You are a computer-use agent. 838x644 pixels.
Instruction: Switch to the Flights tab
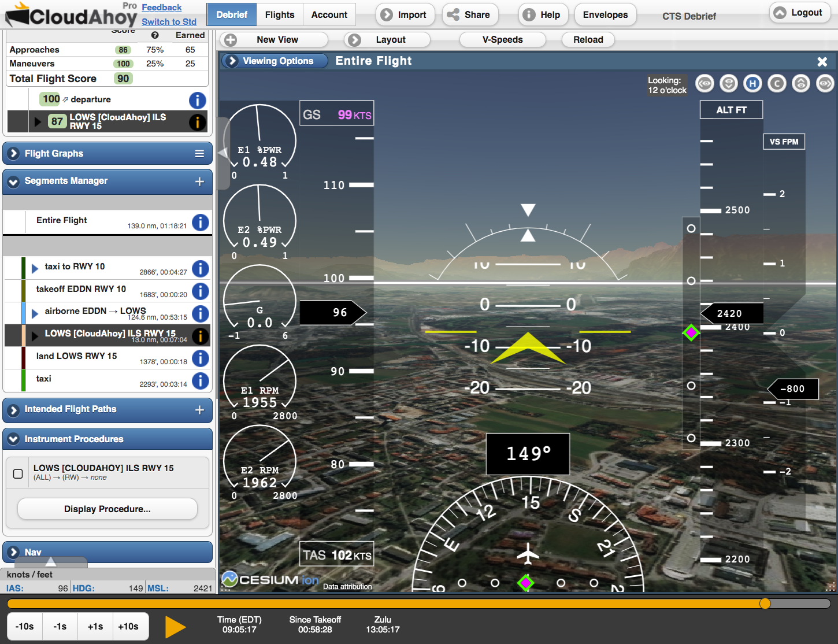280,14
